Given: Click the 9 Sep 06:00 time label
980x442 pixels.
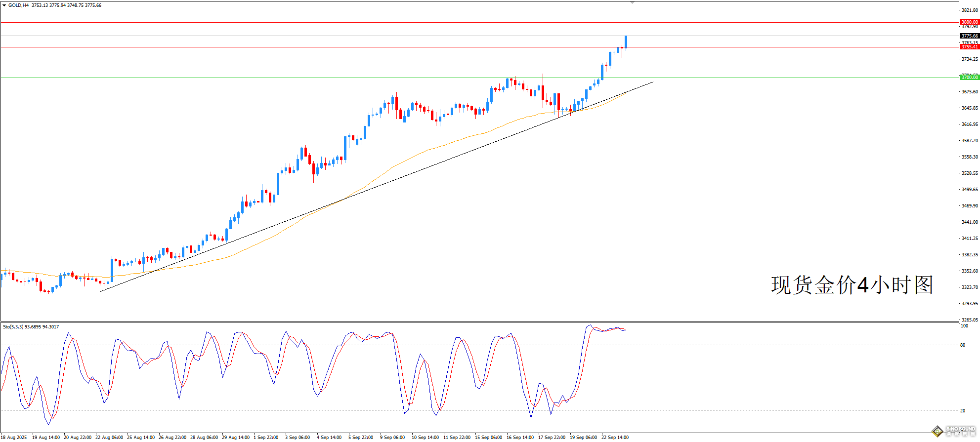Looking at the screenshot, I should click(392, 438).
